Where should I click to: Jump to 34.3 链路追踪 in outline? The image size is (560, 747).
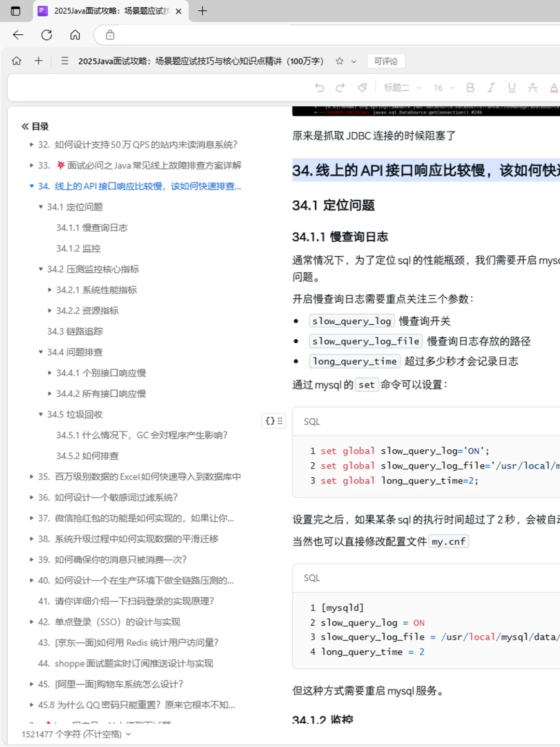(75, 331)
